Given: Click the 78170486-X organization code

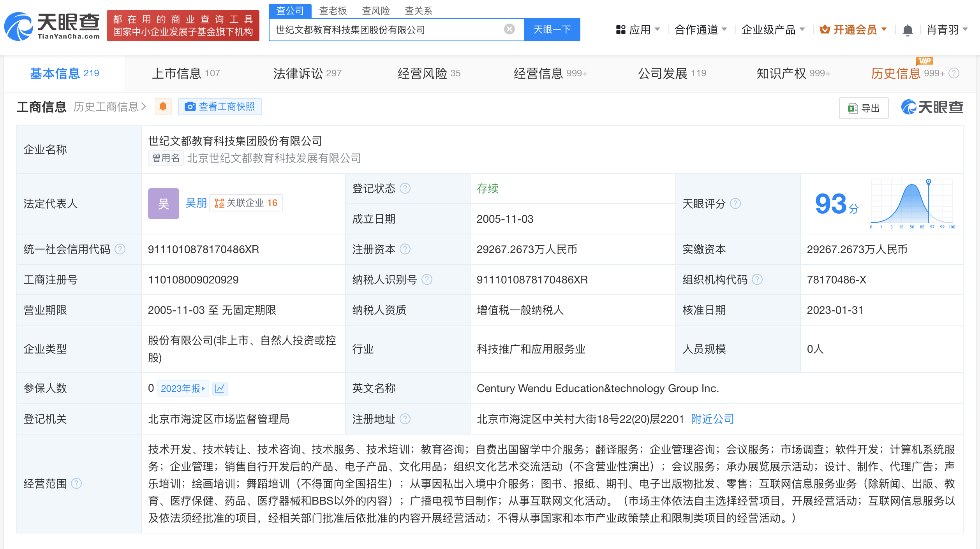Looking at the screenshot, I should pyautogui.click(x=836, y=280).
